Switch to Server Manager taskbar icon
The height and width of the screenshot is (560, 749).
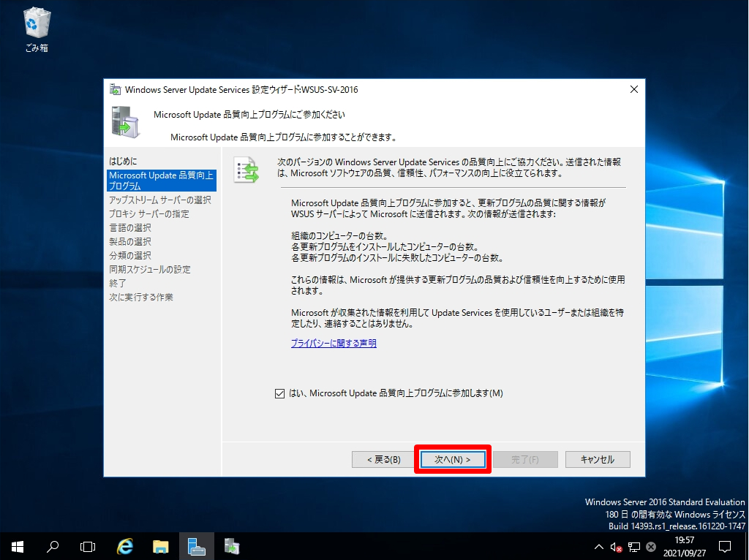pyautogui.click(x=196, y=547)
